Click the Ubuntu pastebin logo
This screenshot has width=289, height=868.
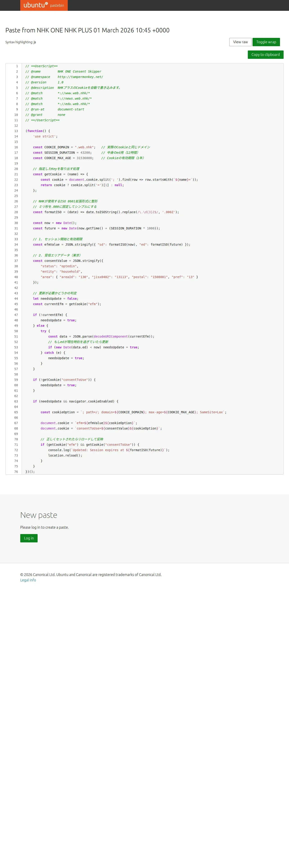pos(44,5)
